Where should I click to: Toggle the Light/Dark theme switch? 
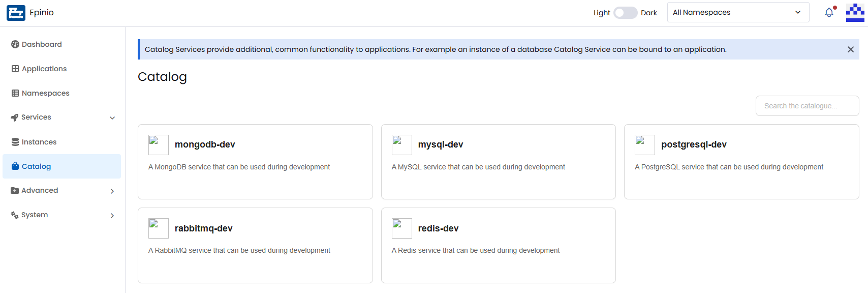point(625,13)
